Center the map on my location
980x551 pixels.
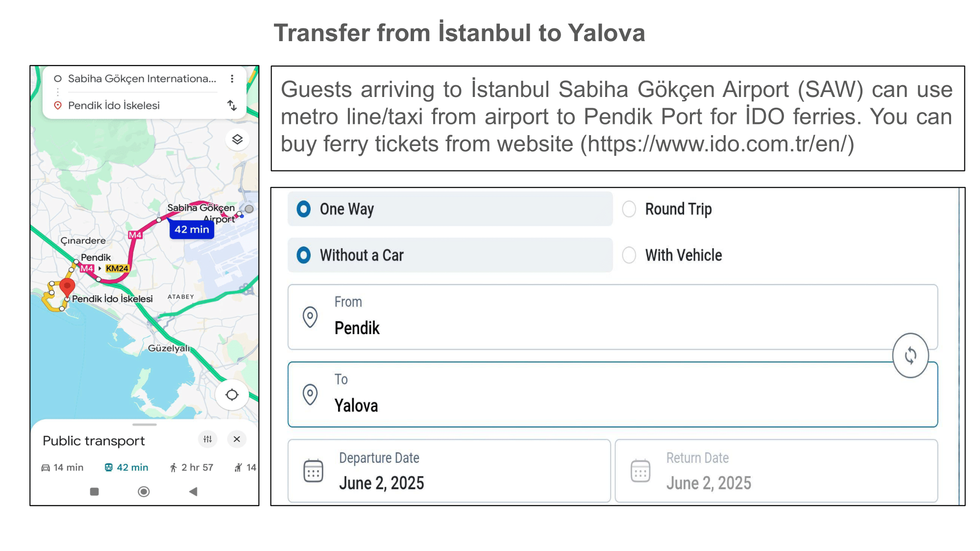232,395
